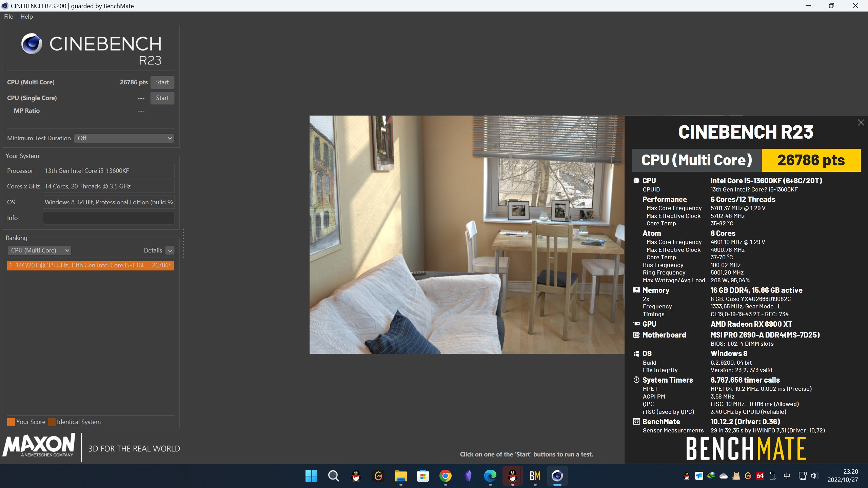Open Google Chrome from the taskbar
This screenshot has width=868, height=488.
445,476
